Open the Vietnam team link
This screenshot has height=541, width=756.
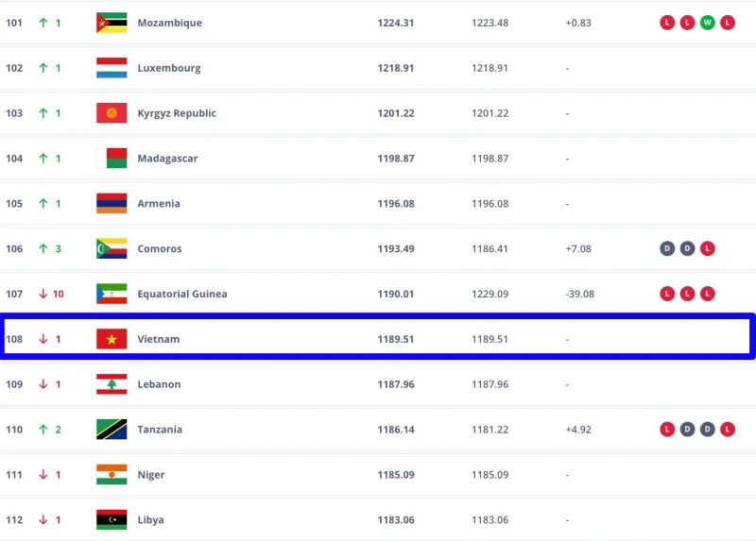point(158,339)
